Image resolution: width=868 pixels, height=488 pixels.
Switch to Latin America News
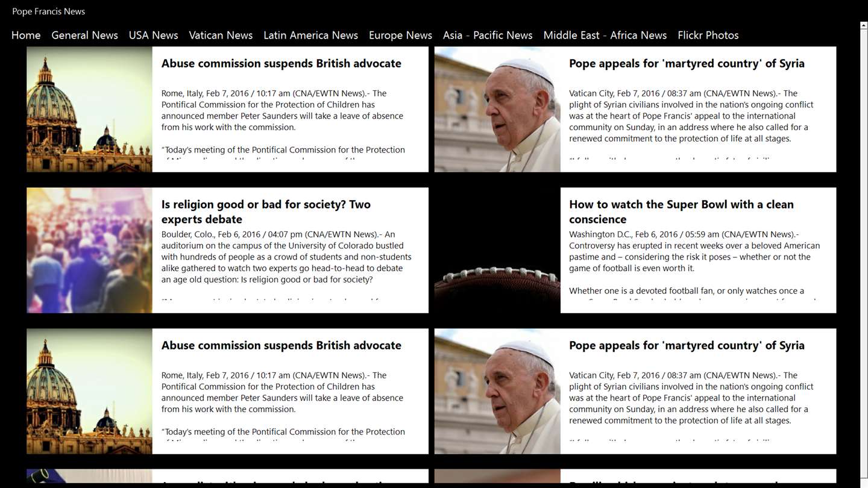point(310,35)
